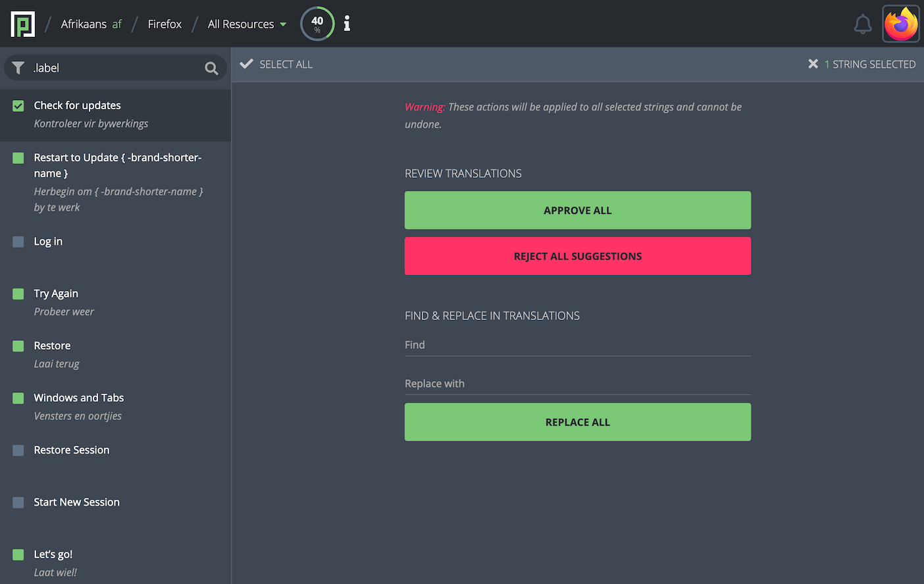The height and width of the screenshot is (584, 924).
Task: Click the X to clear selection
Action: pyautogui.click(x=813, y=64)
